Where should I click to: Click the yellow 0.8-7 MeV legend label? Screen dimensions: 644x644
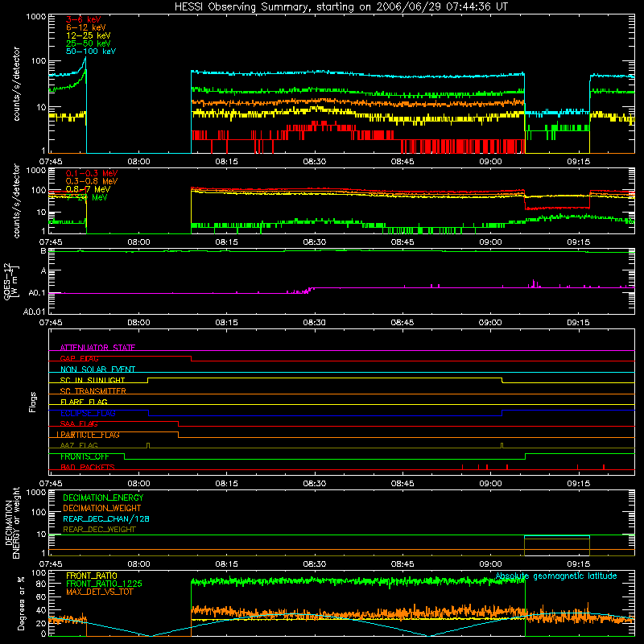[89, 189]
